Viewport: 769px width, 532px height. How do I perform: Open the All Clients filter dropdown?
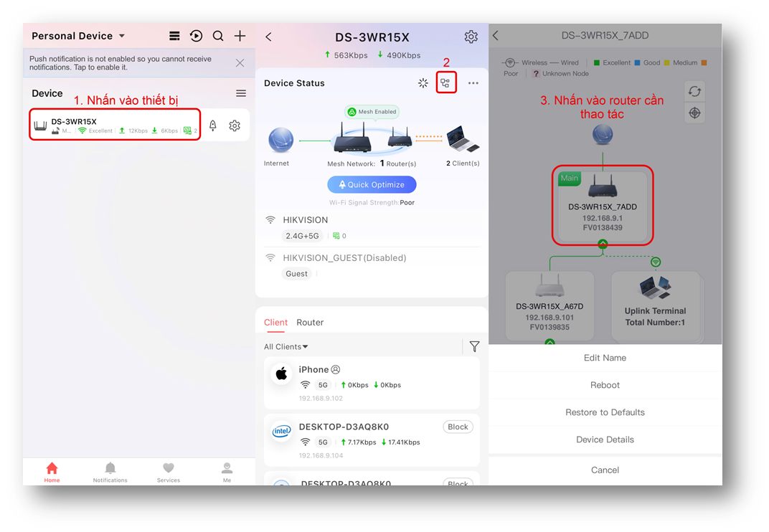pyautogui.click(x=286, y=347)
